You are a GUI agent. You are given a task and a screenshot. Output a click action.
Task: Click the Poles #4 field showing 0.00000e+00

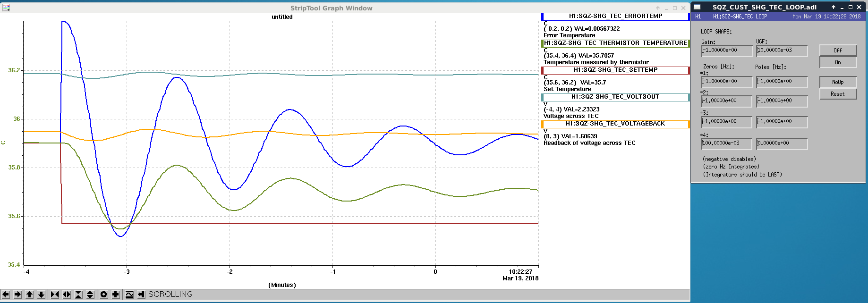782,143
